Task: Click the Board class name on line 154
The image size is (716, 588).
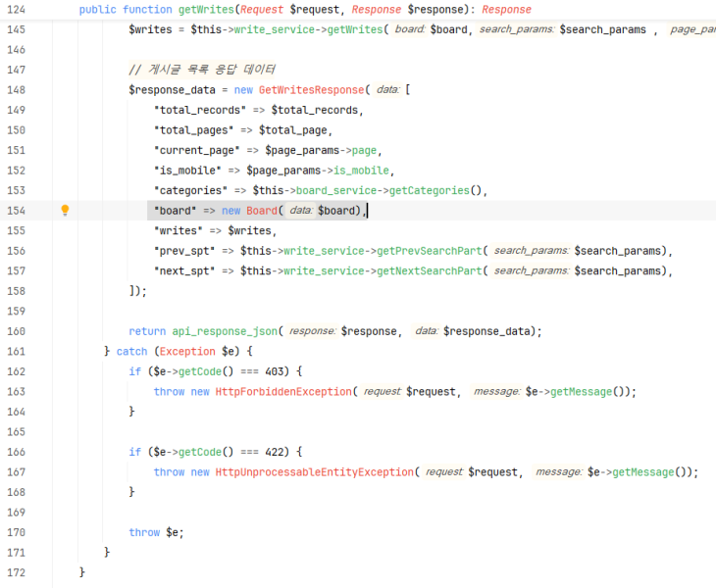Action: pyautogui.click(x=262, y=211)
